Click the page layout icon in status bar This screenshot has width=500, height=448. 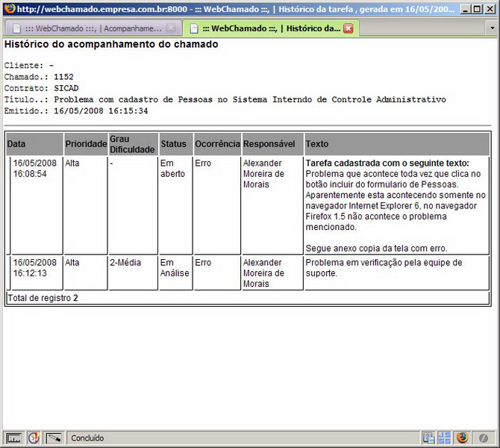coord(428,438)
